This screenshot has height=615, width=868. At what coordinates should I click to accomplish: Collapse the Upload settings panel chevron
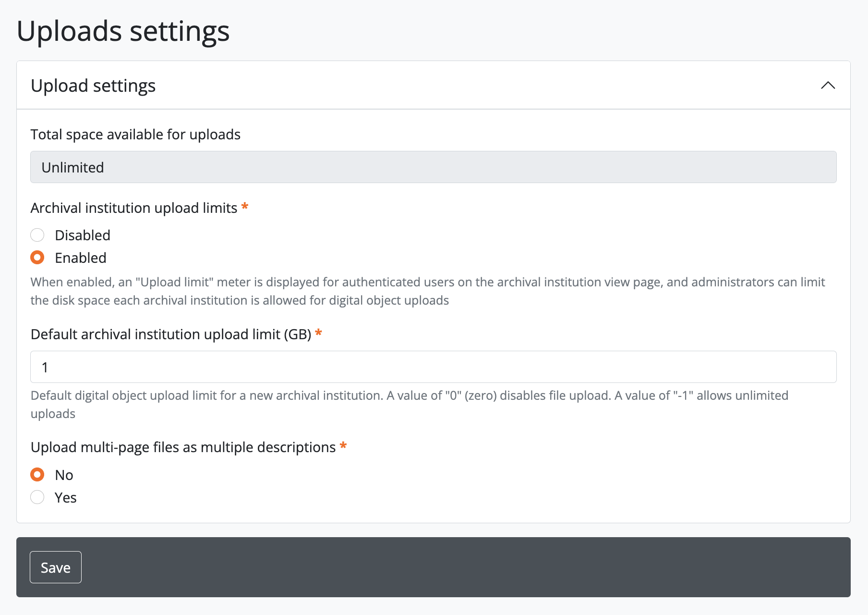pos(828,86)
